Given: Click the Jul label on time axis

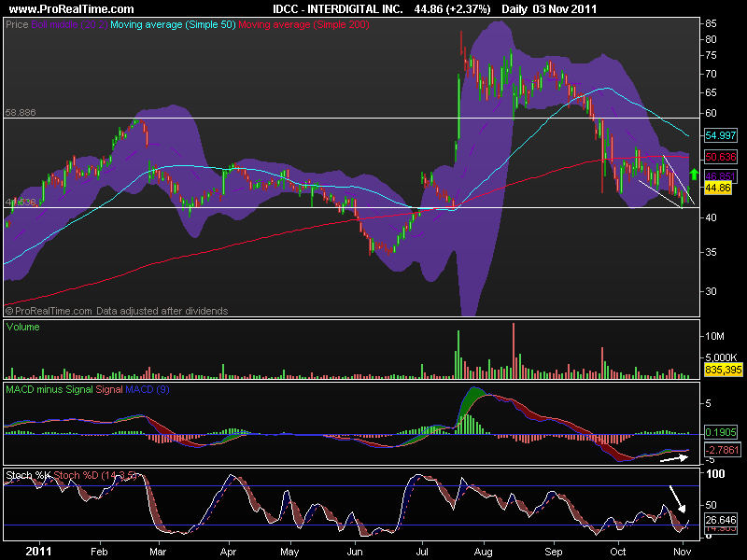Looking at the screenshot, I should (422, 552).
